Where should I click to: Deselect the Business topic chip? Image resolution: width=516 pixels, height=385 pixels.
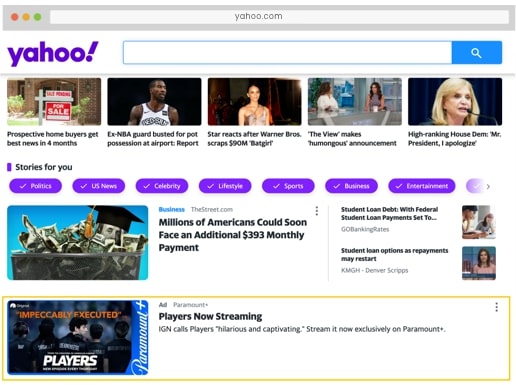click(351, 186)
